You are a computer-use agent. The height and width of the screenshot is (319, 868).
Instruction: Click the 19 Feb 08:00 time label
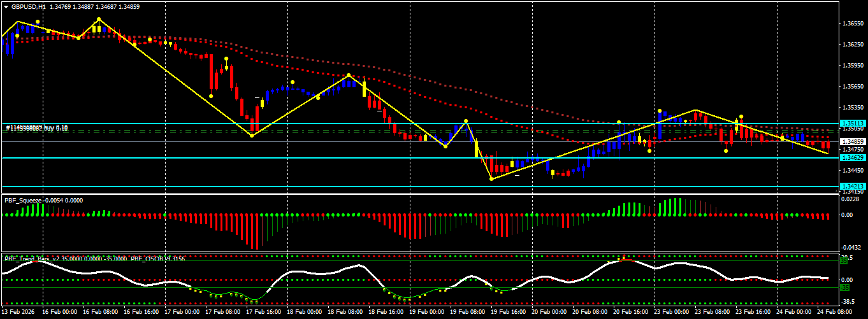pos(467,313)
